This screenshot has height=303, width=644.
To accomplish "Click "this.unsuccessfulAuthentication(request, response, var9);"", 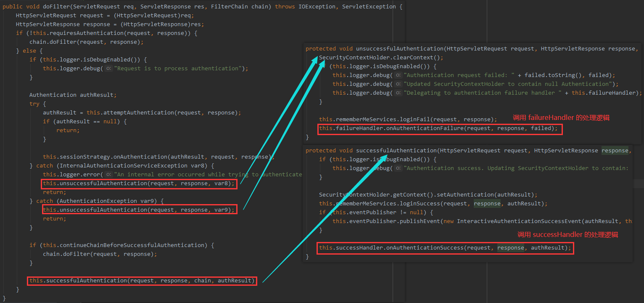I will click(x=139, y=210).
